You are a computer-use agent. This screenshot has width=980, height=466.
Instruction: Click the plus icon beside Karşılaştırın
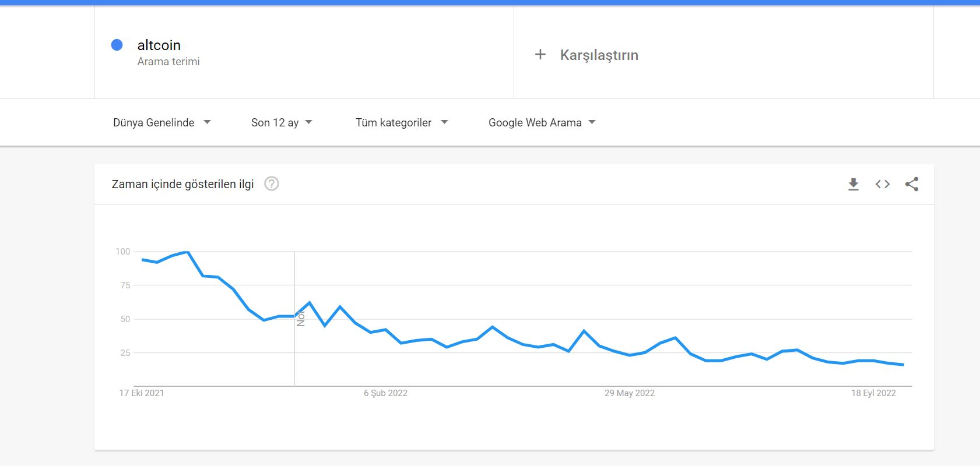coord(540,55)
